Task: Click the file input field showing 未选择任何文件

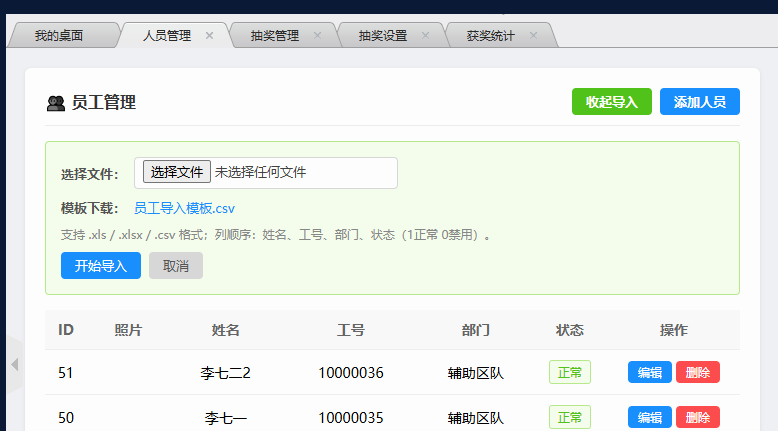Action: (265, 173)
